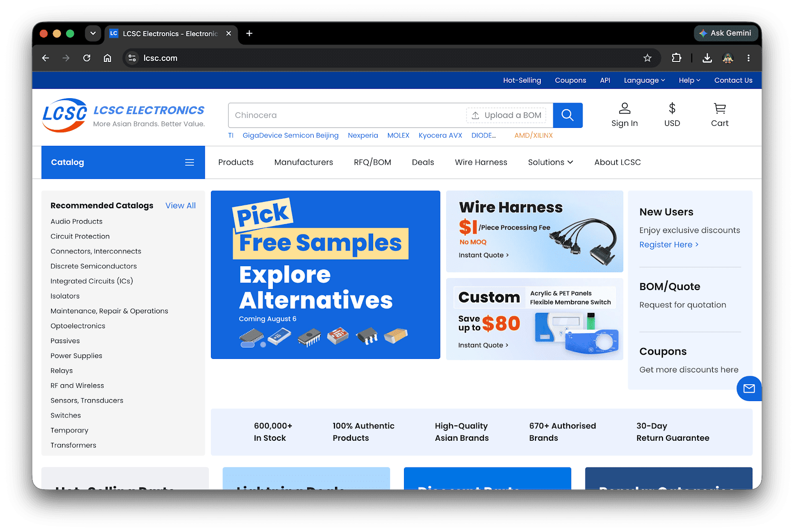Select the GigaDevice Semicon Beijing suggestion

click(290, 135)
